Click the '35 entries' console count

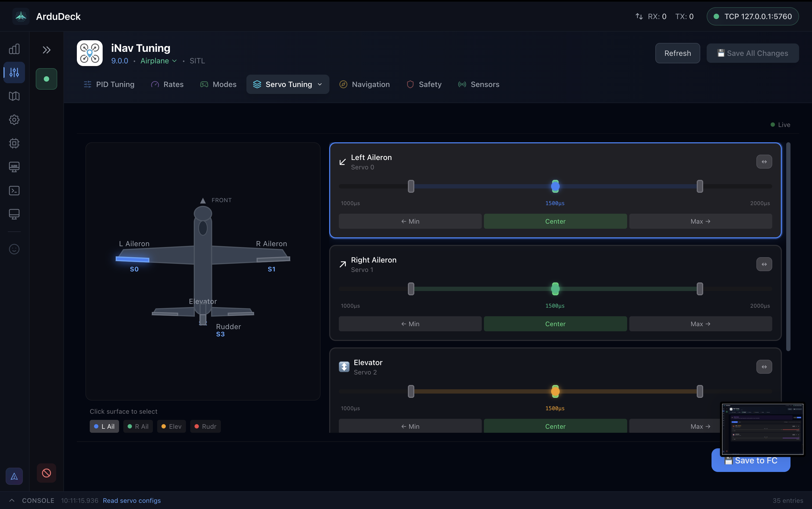788,501
